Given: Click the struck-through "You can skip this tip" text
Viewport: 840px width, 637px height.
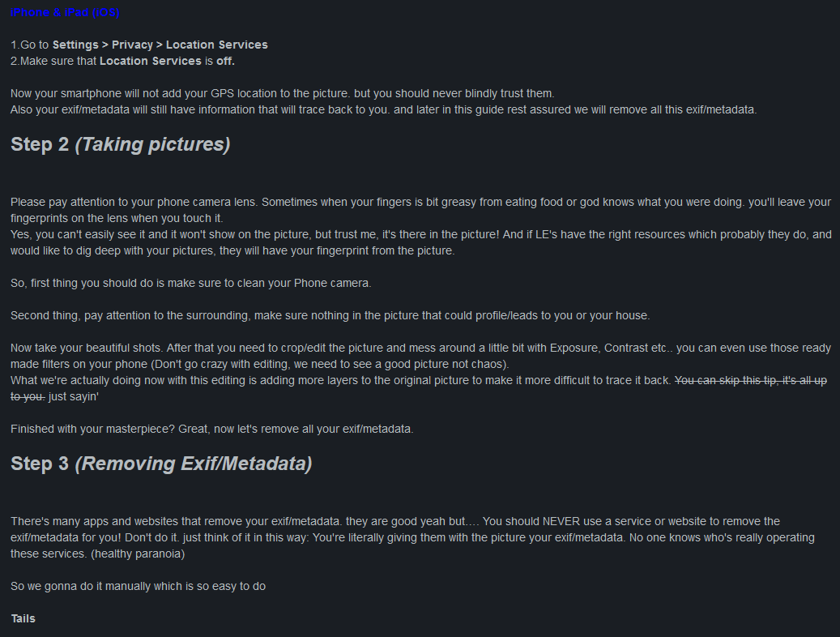Looking at the screenshot, I should click(x=750, y=380).
